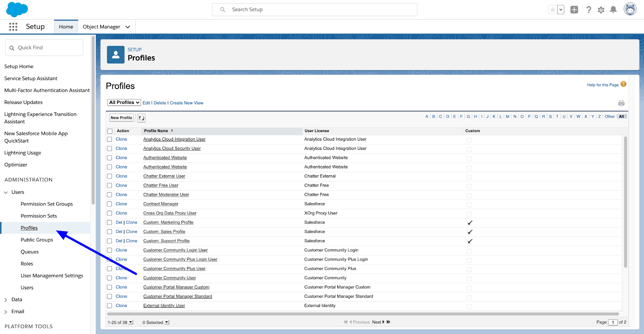The height and width of the screenshot is (334, 644).
Task: Filter profiles by letter C
Action: tap(440, 116)
